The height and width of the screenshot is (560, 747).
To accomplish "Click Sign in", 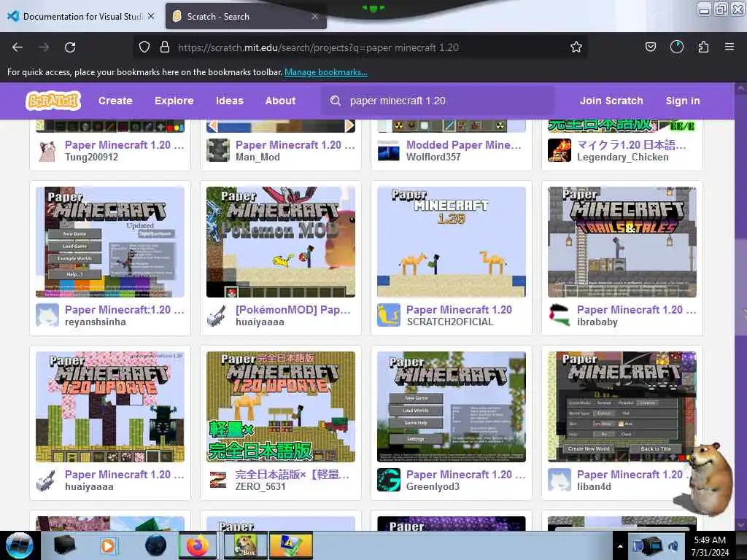I will click(x=683, y=101).
